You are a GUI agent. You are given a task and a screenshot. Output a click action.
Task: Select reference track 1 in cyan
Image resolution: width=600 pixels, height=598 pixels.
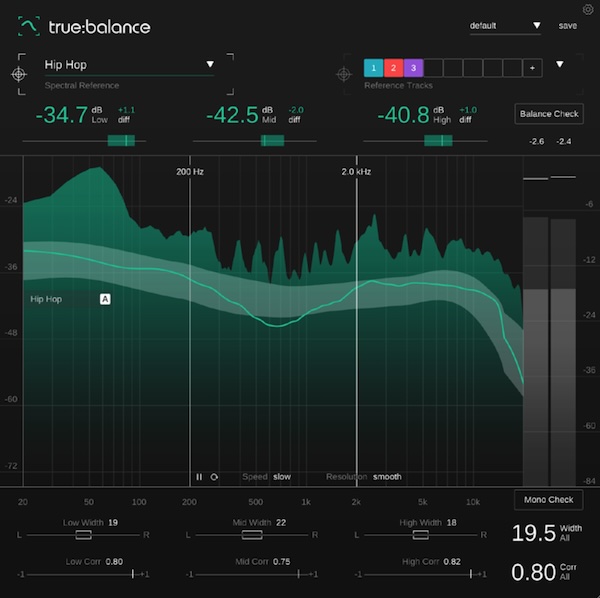point(373,68)
